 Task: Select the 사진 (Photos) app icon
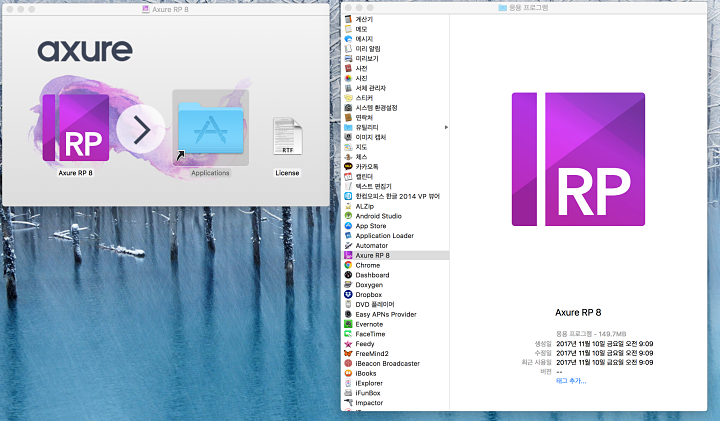click(x=348, y=78)
